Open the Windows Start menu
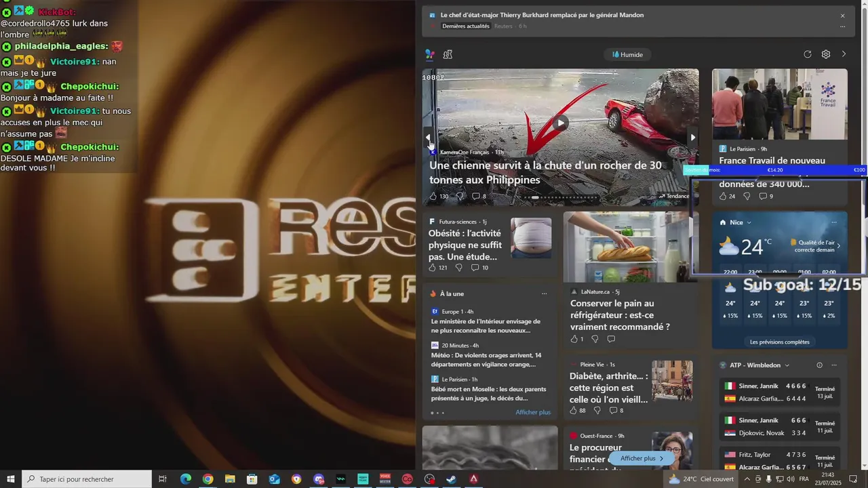868x488 pixels. 11,479
